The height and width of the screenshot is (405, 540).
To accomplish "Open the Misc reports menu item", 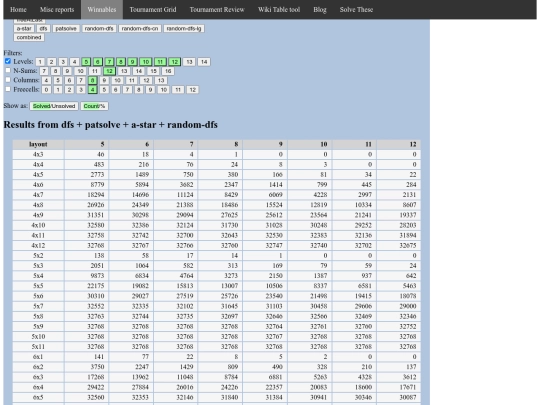I will [x=57, y=10].
